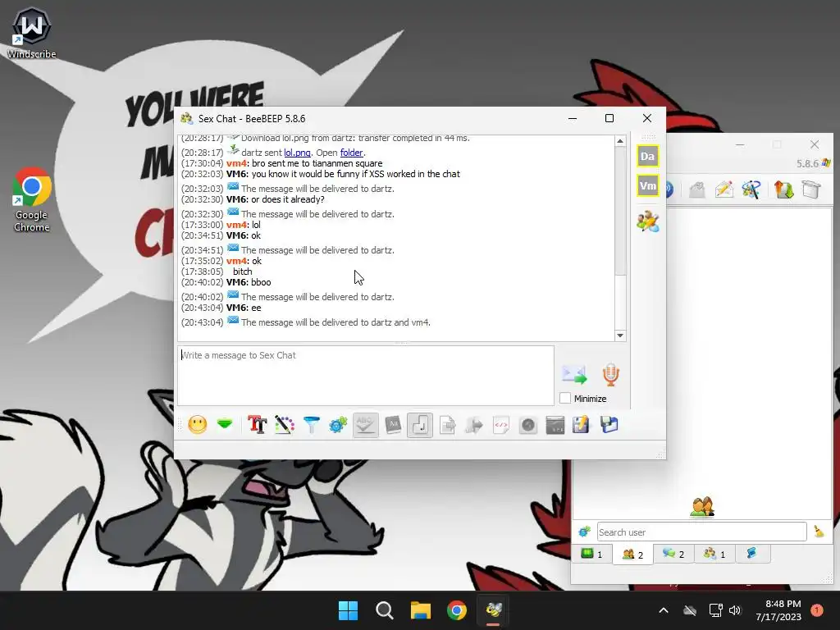The width and height of the screenshot is (840, 630).
Task: Select the Vm member avatar
Action: [x=648, y=186]
